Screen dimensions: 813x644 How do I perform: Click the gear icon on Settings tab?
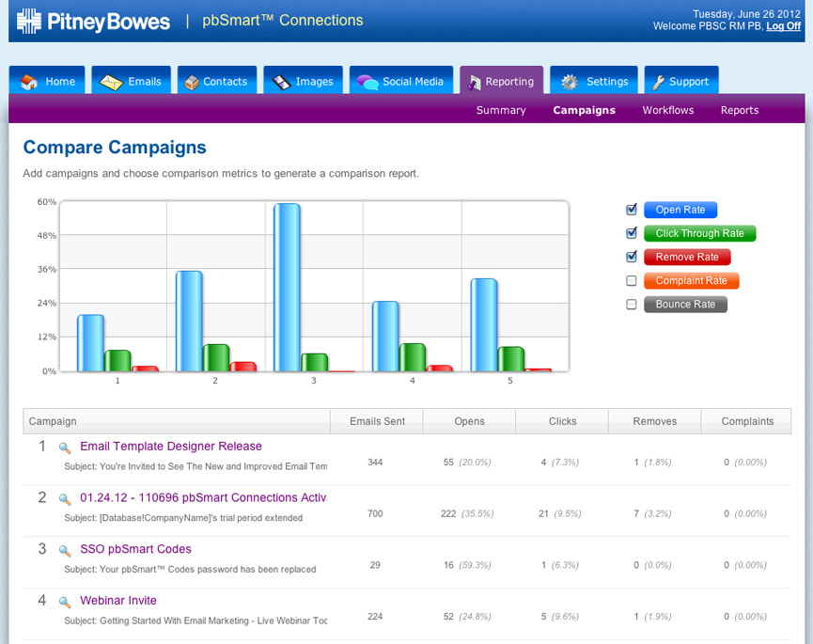tap(570, 82)
